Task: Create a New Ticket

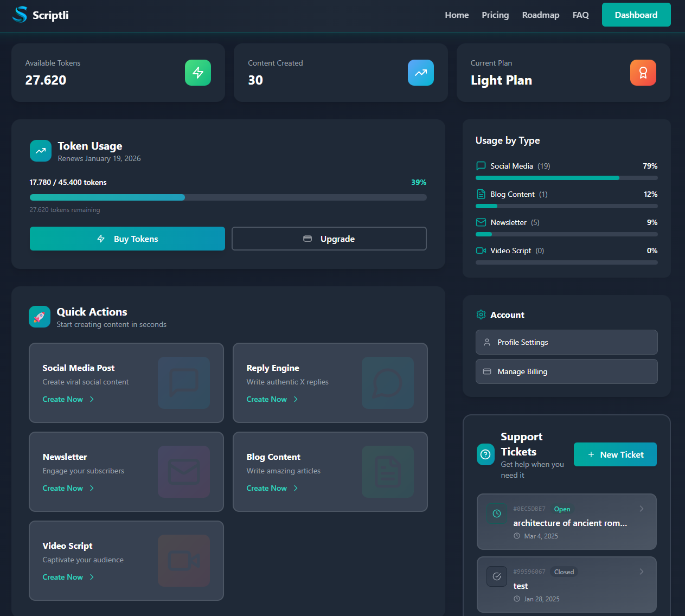Action: [x=615, y=454]
